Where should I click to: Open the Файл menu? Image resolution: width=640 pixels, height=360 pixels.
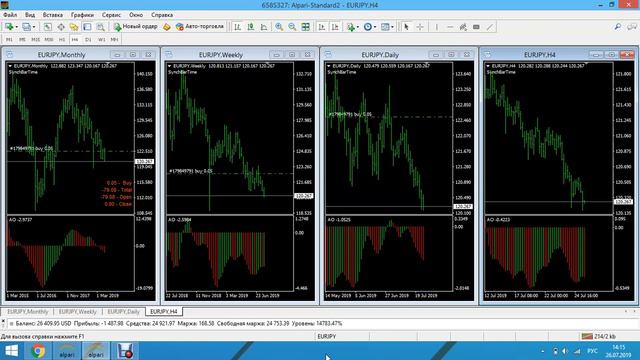tap(10, 15)
